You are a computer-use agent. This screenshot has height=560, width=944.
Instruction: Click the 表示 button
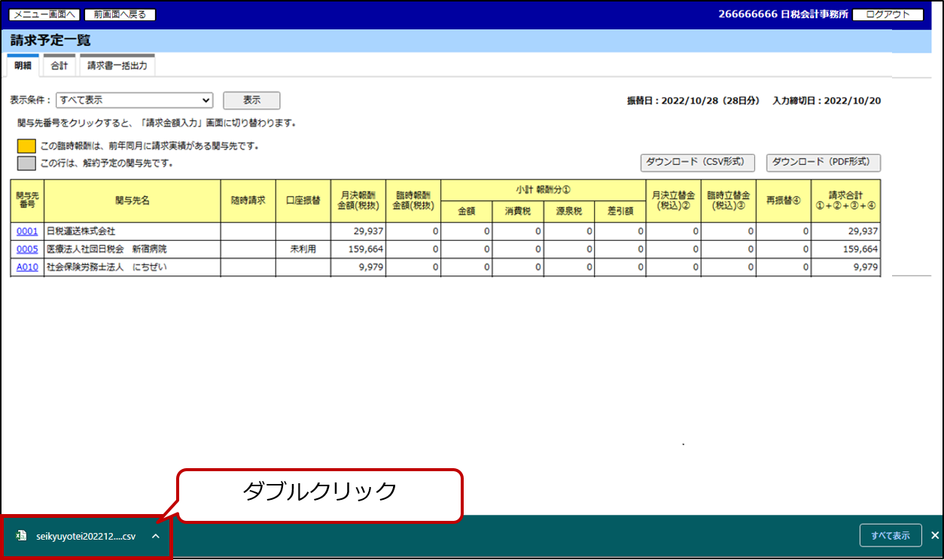coord(251,100)
